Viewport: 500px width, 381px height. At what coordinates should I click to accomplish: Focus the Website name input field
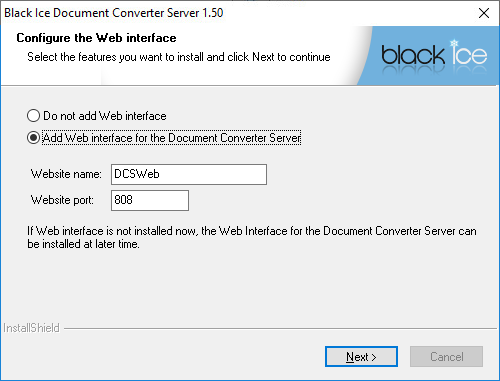click(x=189, y=174)
